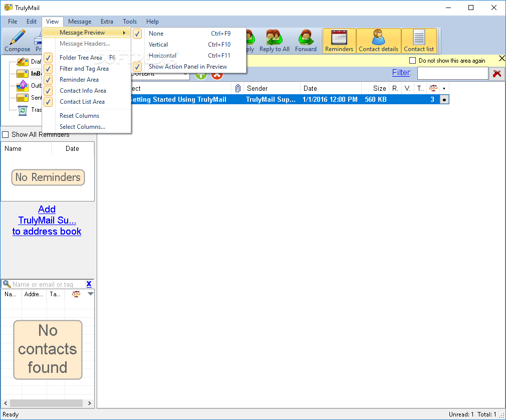506x420 pixels.
Task: Select the Sent folder icon
Action: point(23,98)
